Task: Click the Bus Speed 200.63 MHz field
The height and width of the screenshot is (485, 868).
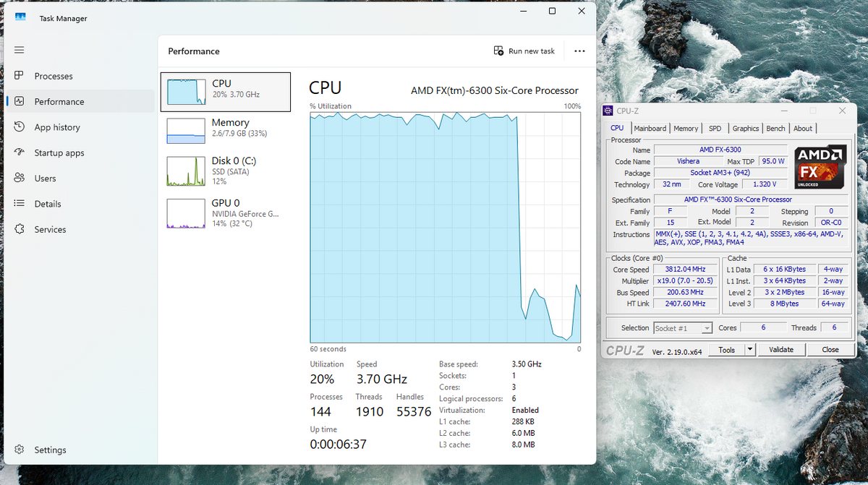Action: click(x=685, y=292)
